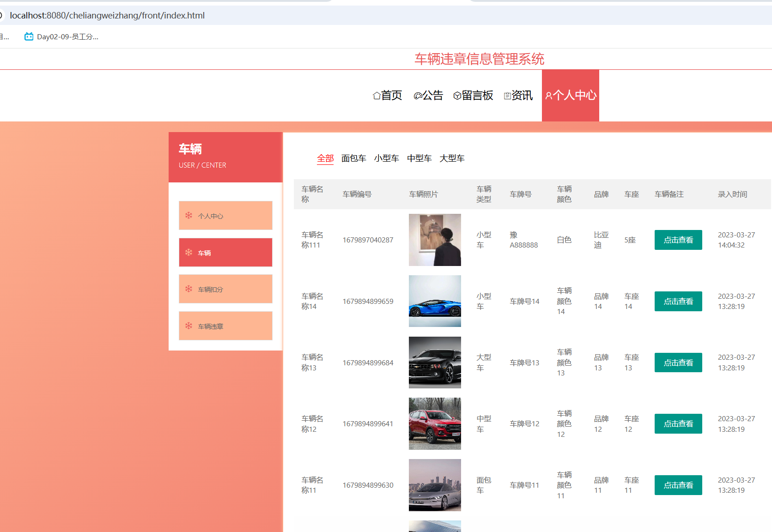This screenshot has height=532, width=772.
Task: Click the 车牌号14 cell
Action: point(524,302)
